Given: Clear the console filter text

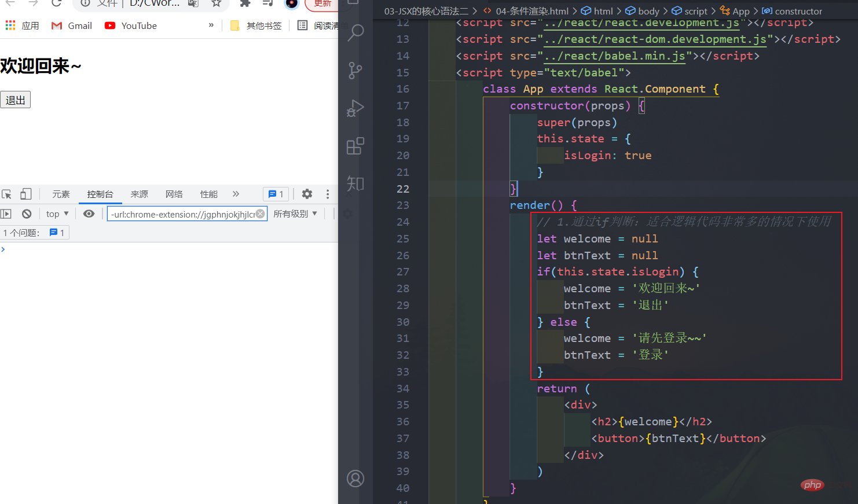Looking at the screenshot, I should pyautogui.click(x=261, y=214).
